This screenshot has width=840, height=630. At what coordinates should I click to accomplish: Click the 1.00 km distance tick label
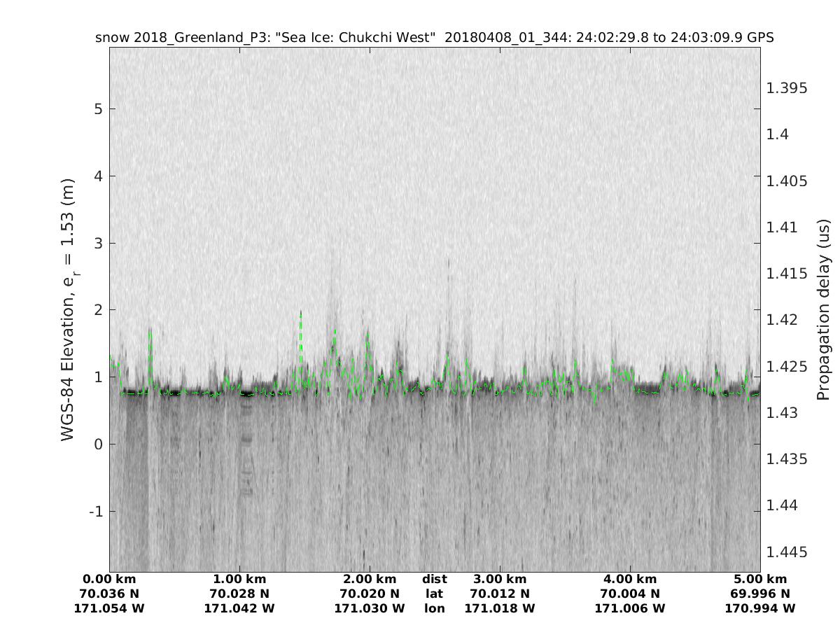(x=239, y=580)
